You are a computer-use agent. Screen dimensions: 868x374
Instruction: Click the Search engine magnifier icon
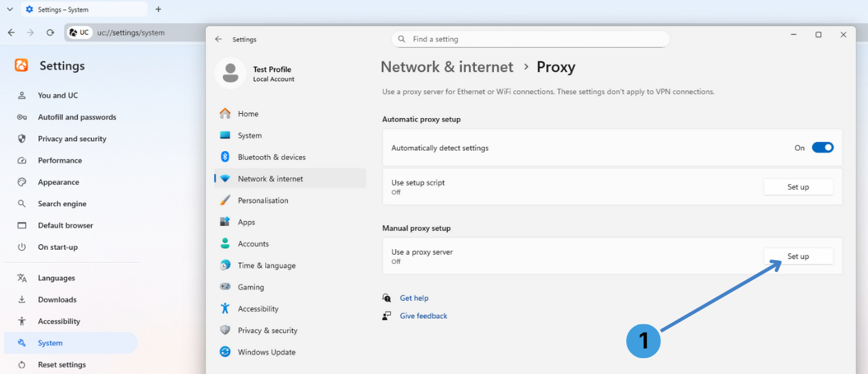click(x=22, y=204)
